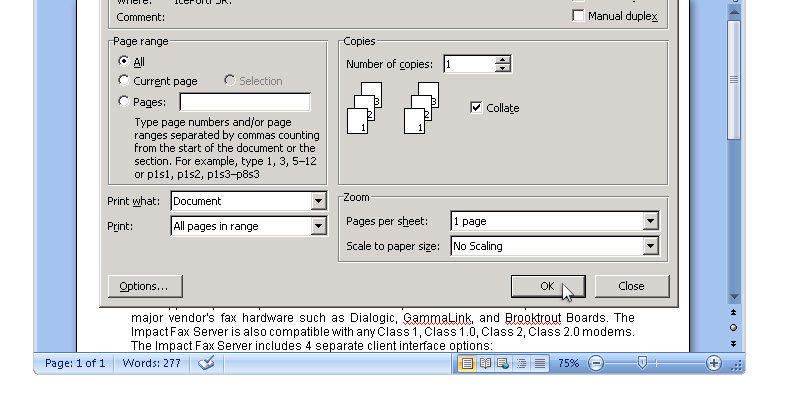
Task: Click the zoom in plus button
Action: [x=713, y=364]
